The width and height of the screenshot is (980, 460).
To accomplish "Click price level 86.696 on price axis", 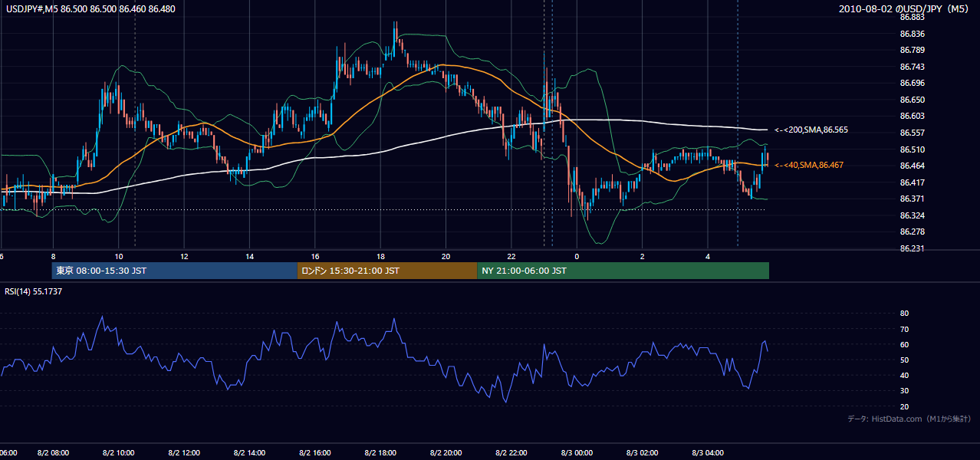I will click(912, 83).
